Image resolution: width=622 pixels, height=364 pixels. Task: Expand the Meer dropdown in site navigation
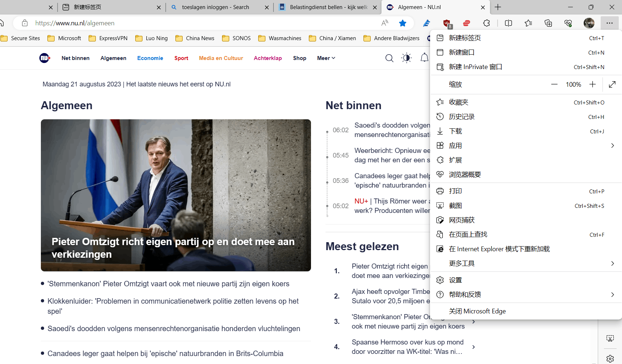(326, 58)
